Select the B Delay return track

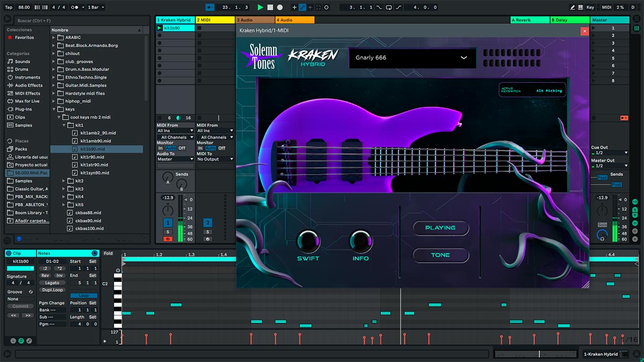[x=569, y=20]
